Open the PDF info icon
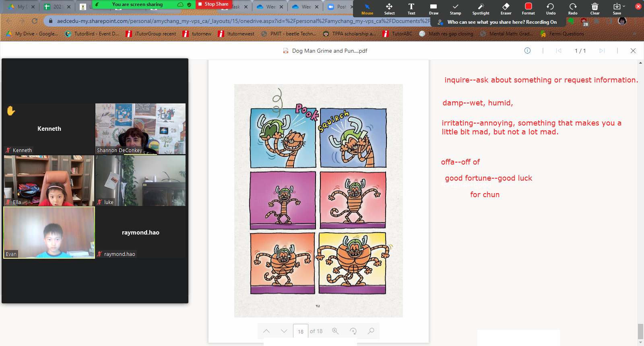The image size is (644, 346). click(x=527, y=50)
